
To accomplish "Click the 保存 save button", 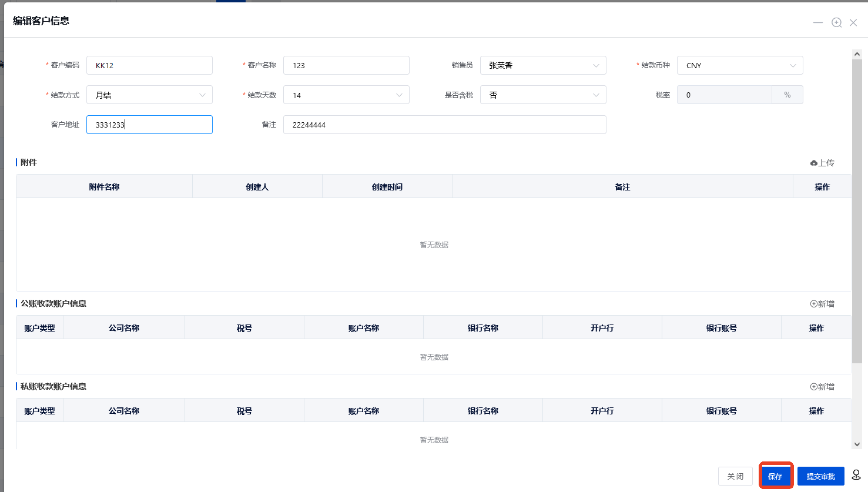I will (x=776, y=476).
